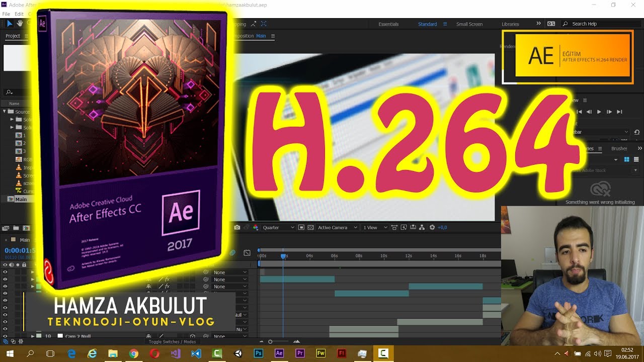Switch Libraries to list view

point(636,159)
